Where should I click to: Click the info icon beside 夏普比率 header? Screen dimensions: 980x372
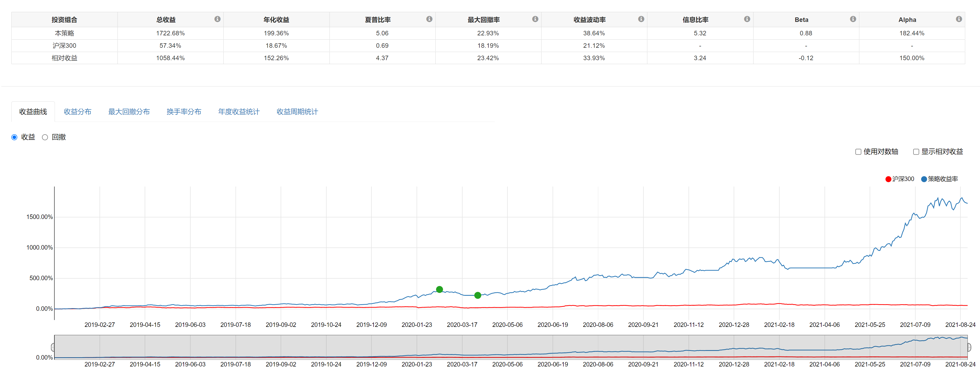(x=429, y=19)
